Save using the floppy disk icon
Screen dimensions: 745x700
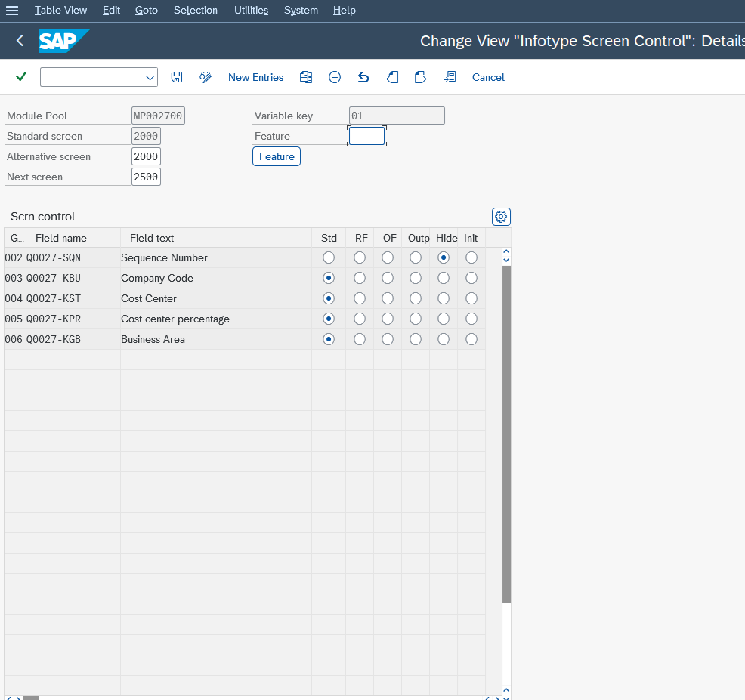click(177, 77)
